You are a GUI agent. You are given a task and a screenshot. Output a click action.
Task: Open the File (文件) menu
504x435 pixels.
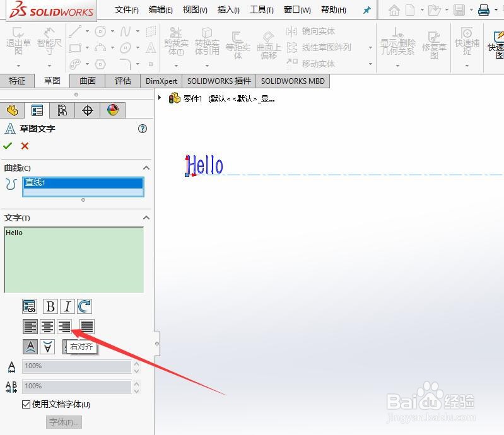126,10
